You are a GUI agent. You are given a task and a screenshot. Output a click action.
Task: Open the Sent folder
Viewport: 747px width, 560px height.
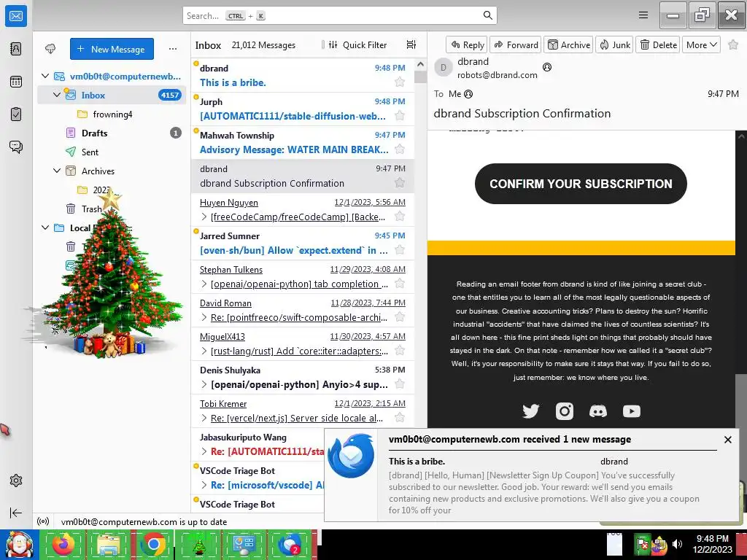(x=112, y=152)
